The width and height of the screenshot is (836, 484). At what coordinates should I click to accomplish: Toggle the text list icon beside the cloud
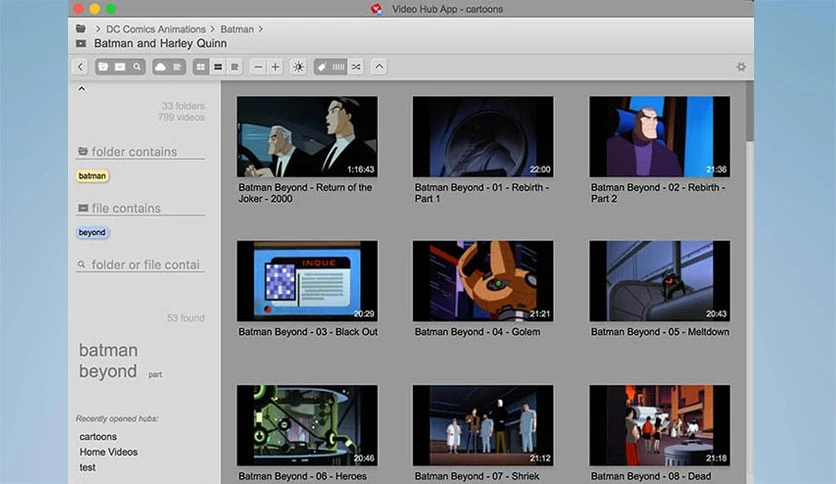(177, 67)
